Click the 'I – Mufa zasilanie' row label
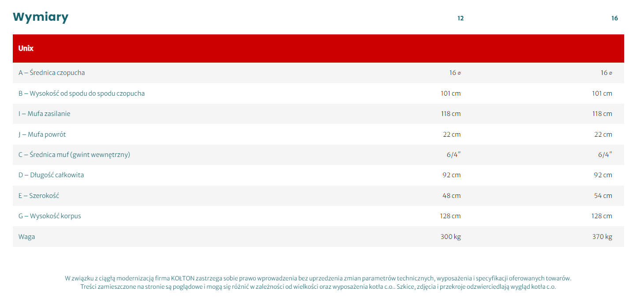 (x=44, y=114)
